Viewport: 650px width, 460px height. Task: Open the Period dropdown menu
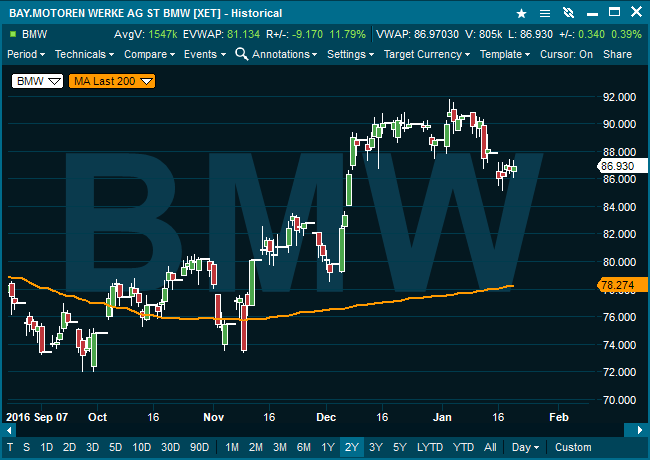(x=26, y=54)
